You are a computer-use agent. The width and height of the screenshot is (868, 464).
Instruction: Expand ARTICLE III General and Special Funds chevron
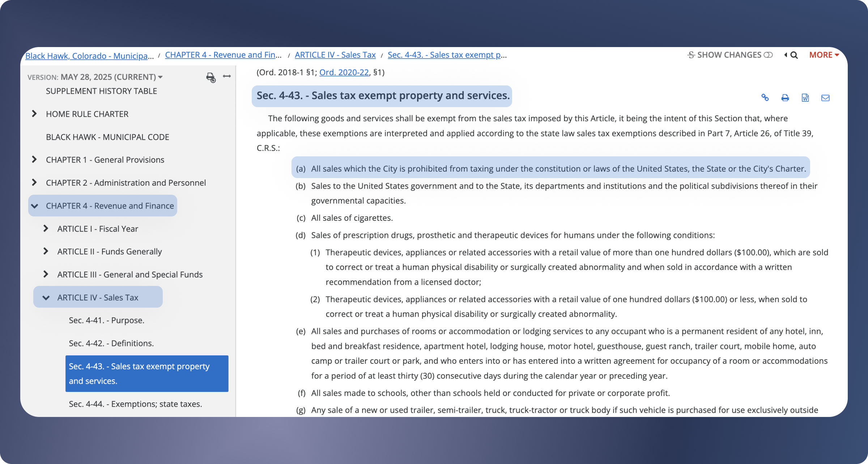tap(46, 274)
